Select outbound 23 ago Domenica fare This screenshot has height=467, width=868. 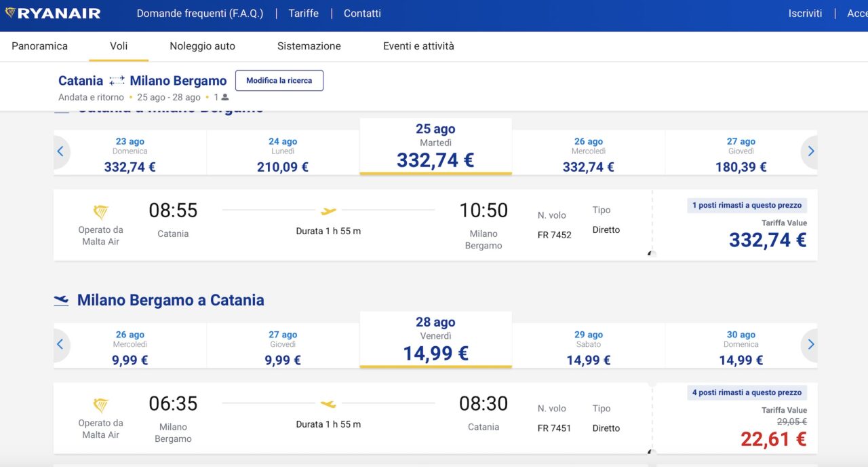click(x=130, y=154)
